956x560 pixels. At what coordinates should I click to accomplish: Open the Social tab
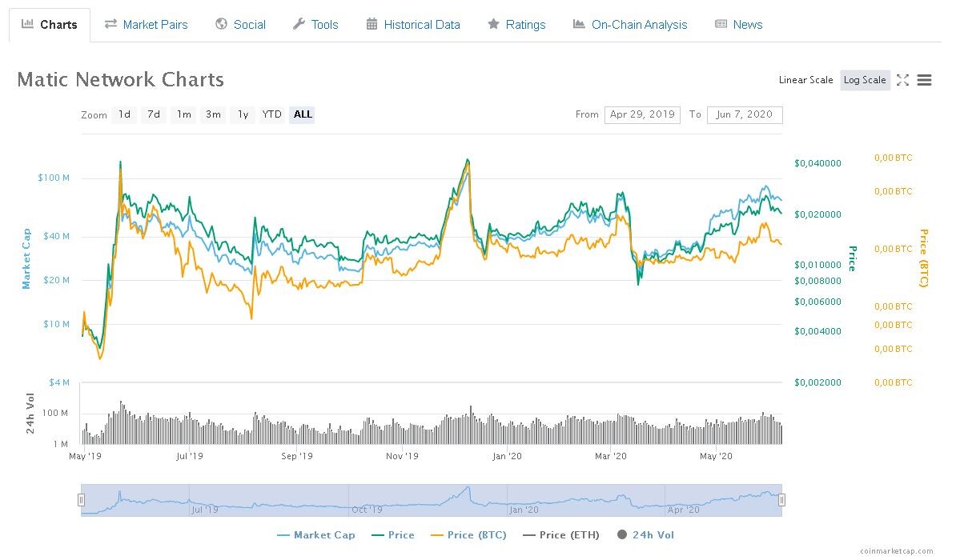[241, 25]
